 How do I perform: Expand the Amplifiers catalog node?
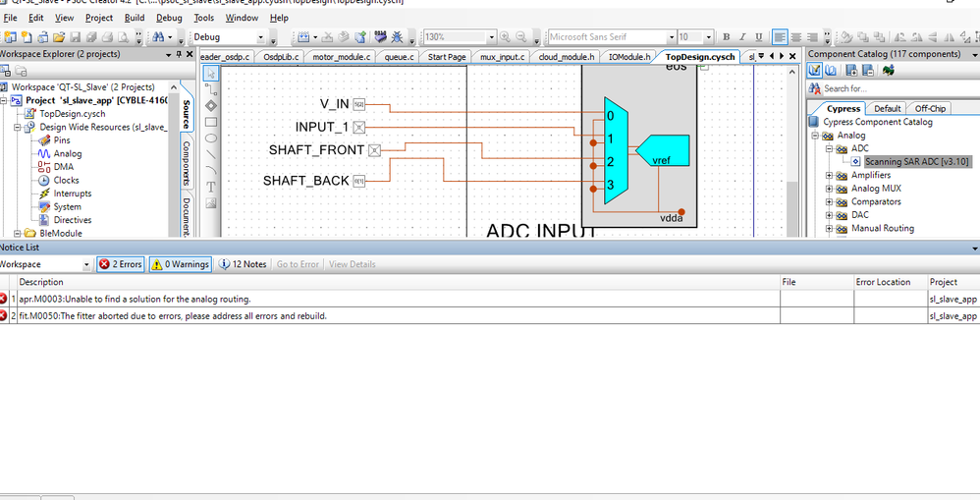830,176
